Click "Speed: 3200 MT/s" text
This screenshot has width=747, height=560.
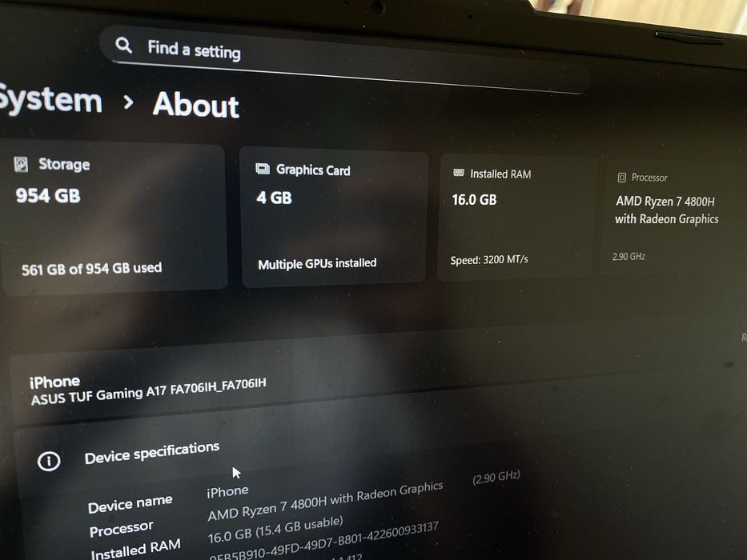(489, 259)
